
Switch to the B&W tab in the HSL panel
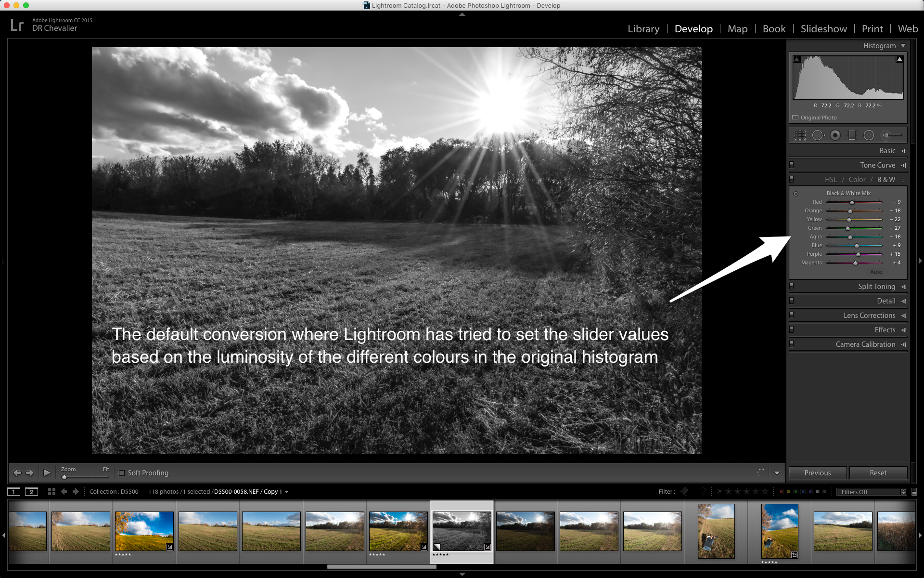pos(886,179)
